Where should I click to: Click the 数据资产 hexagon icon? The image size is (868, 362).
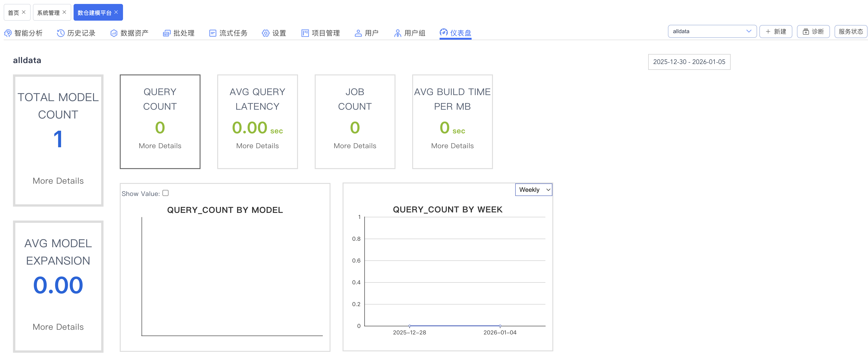(114, 33)
